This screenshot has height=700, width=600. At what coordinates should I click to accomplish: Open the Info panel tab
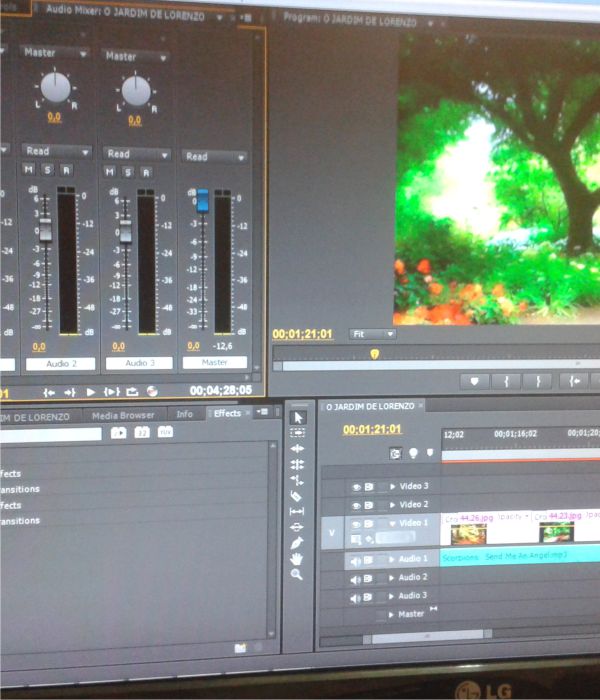[x=184, y=414]
